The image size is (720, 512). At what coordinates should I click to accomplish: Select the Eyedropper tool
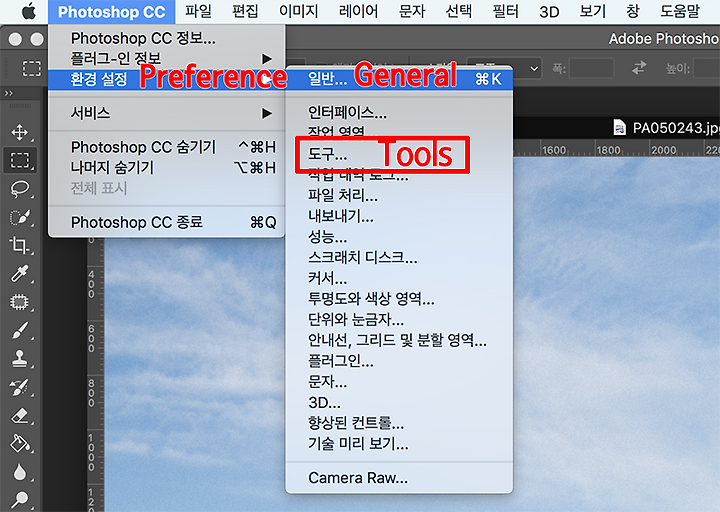(20, 274)
